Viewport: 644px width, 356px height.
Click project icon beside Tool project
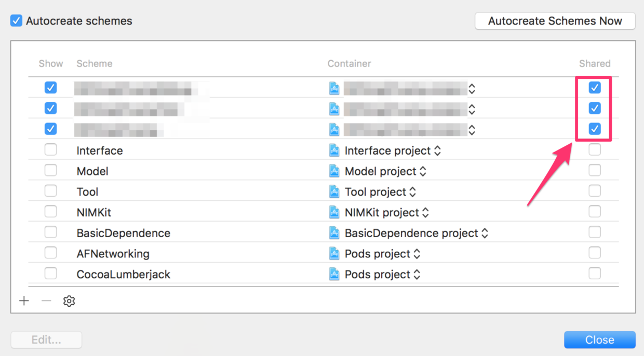click(334, 192)
